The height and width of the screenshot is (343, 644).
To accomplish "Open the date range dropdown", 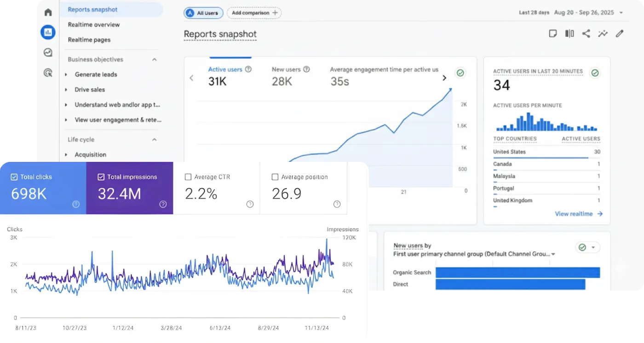I will click(621, 13).
